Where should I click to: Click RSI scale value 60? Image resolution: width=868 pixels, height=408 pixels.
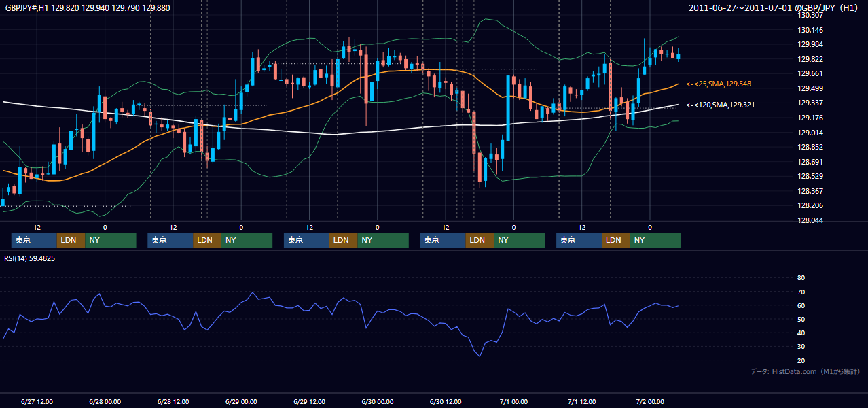(x=801, y=305)
